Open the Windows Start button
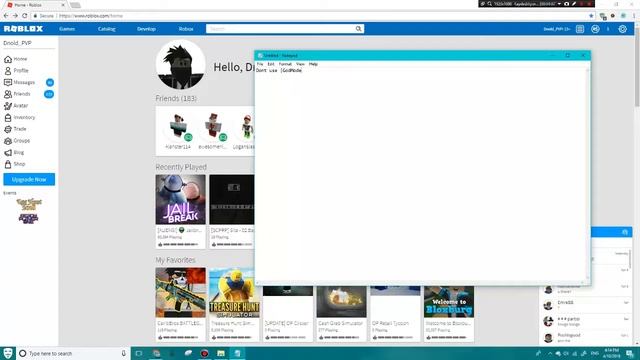The height and width of the screenshot is (360, 640). click(8, 353)
